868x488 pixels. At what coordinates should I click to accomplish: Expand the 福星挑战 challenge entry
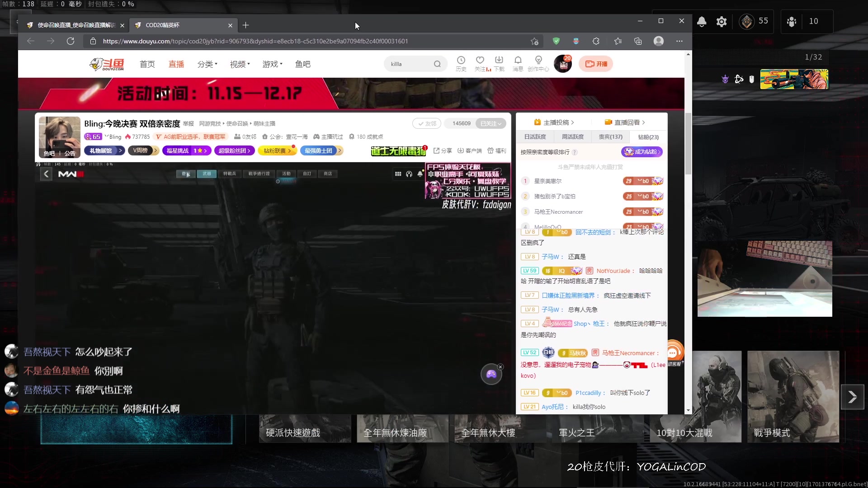(x=187, y=150)
